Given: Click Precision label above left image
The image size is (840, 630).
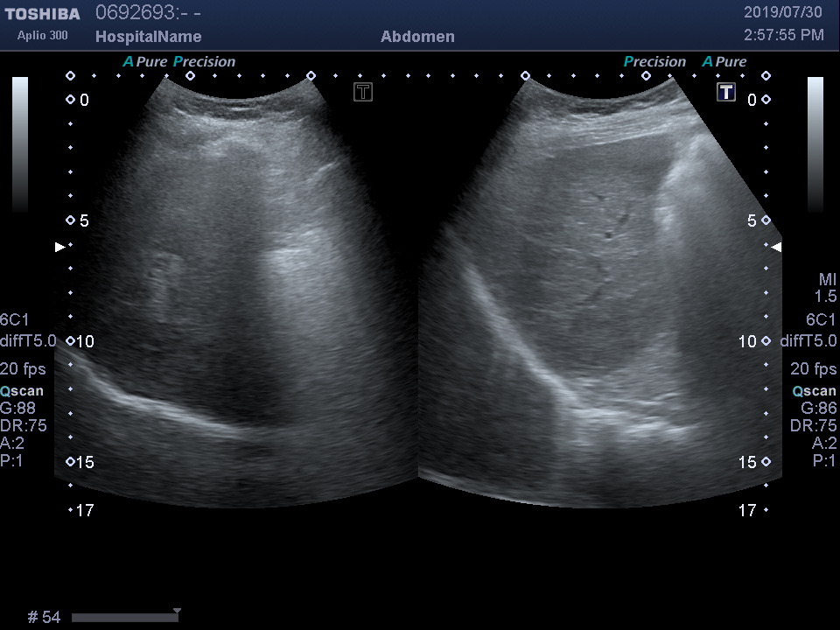Looking at the screenshot, I should 204,61.
